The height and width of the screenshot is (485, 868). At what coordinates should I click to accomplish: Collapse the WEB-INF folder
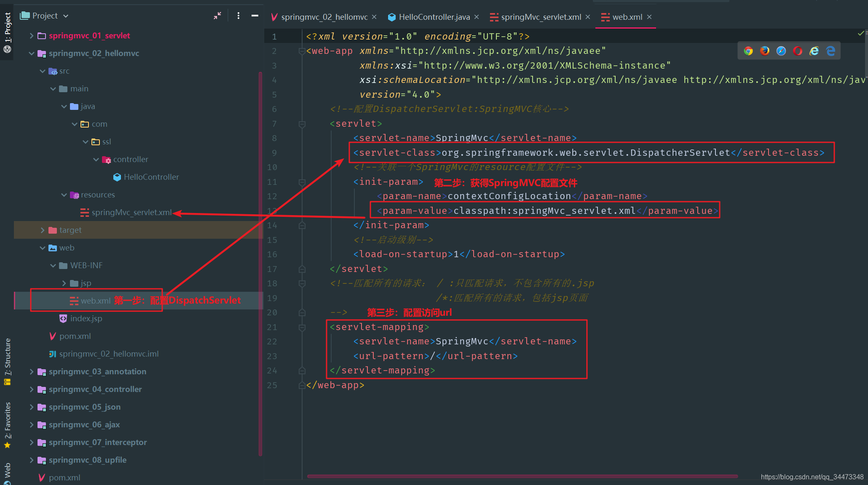(53, 266)
